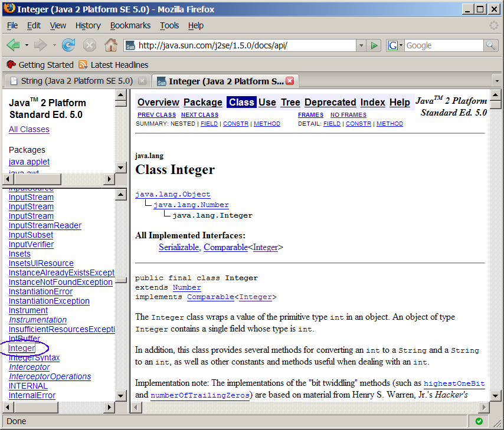Click main content scroll down arrow
The image size is (504, 430).
pos(495,396)
